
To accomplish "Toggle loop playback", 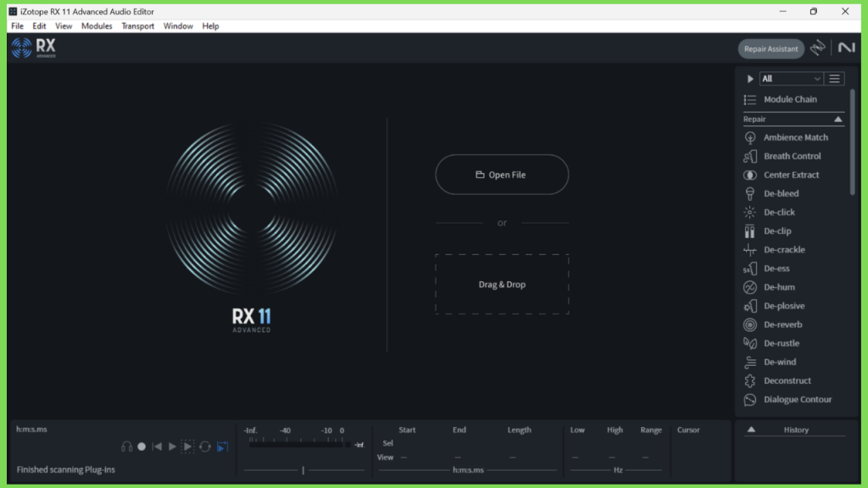I will [205, 446].
